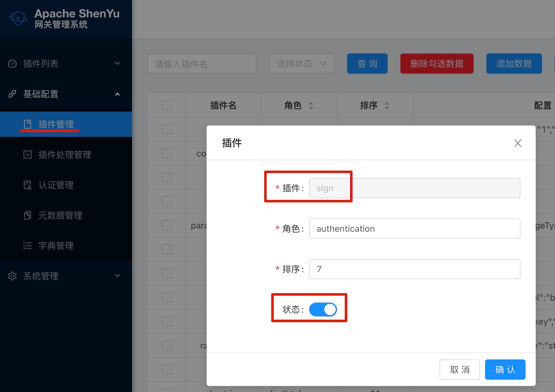Disable the 状态 toggle switch
Viewport: 555px width, 392px height.
click(x=323, y=309)
